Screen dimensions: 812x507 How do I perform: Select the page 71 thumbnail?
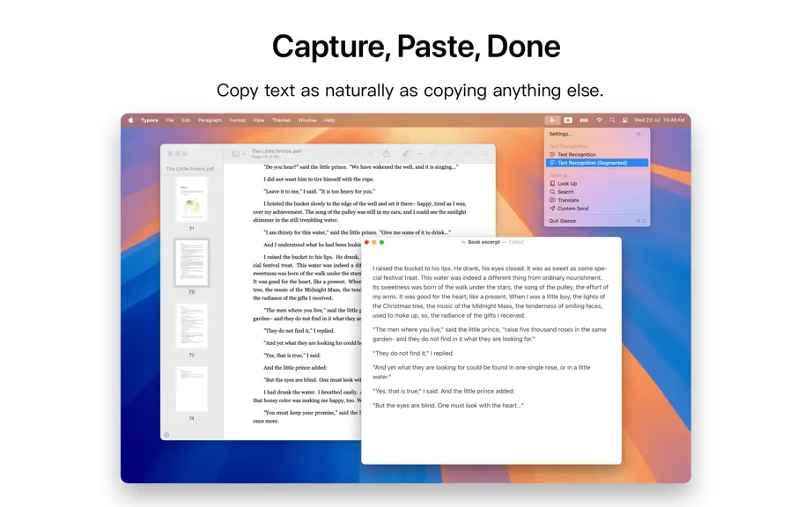pyautogui.click(x=192, y=199)
